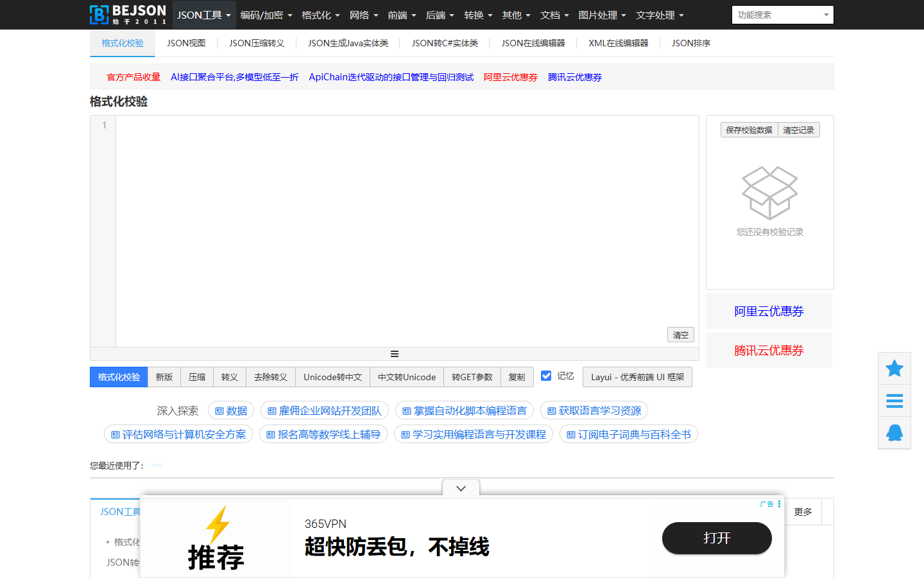The image size is (924, 578).
Task: Open the 文档 dropdown menu
Action: click(554, 15)
